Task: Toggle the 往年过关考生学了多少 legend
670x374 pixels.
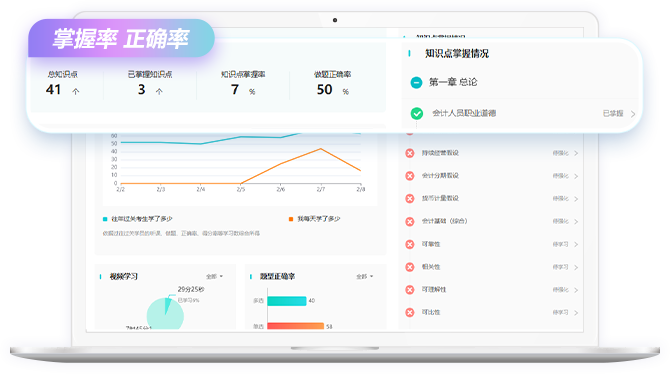Action: (138, 219)
